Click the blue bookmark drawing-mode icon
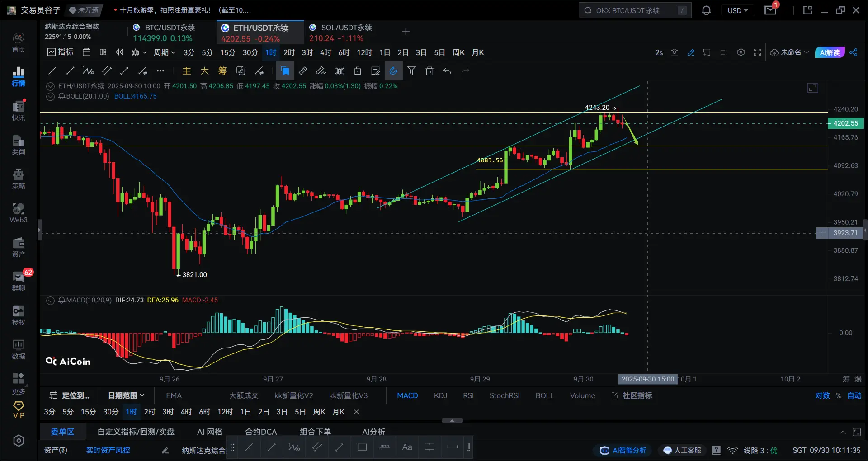This screenshot has width=868, height=461. (x=285, y=71)
